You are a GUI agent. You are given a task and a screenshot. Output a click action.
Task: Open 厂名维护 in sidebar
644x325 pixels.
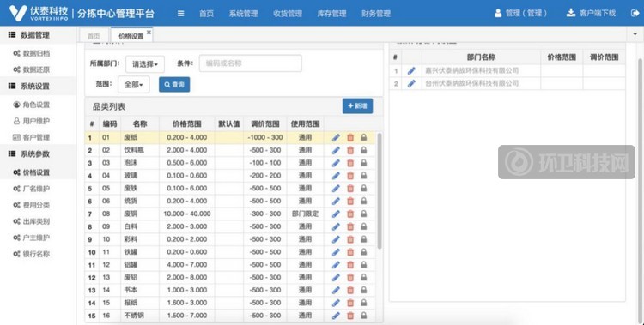click(32, 189)
